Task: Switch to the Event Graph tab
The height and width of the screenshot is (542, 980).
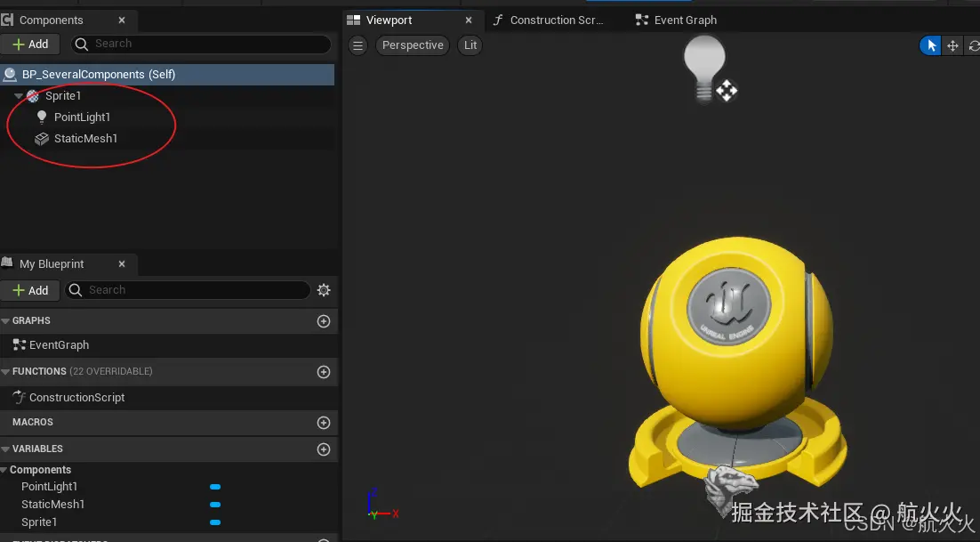Action: (676, 20)
